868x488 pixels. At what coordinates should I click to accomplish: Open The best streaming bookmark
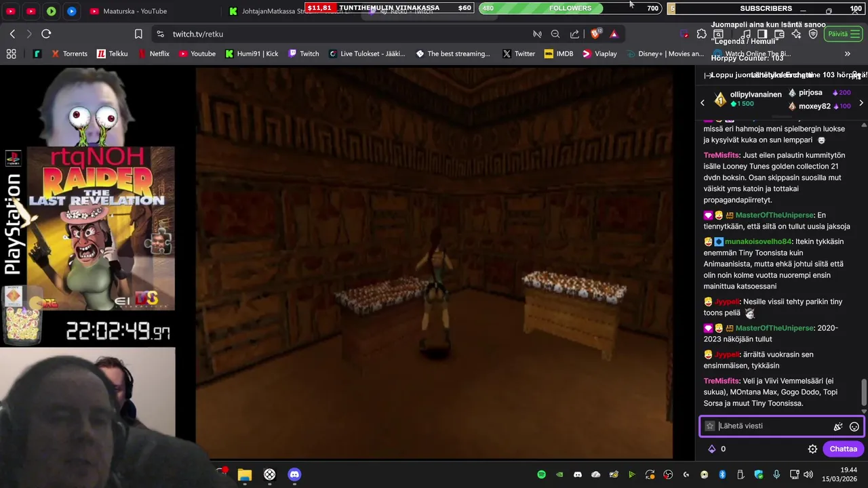pyautogui.click(x=452, y=54)
